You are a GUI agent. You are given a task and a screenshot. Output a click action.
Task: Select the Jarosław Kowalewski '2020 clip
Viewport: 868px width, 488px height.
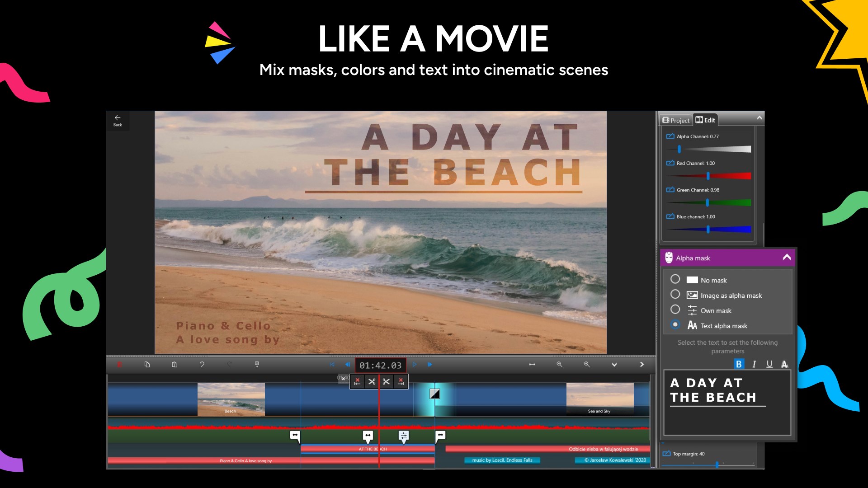click(612, 460)
